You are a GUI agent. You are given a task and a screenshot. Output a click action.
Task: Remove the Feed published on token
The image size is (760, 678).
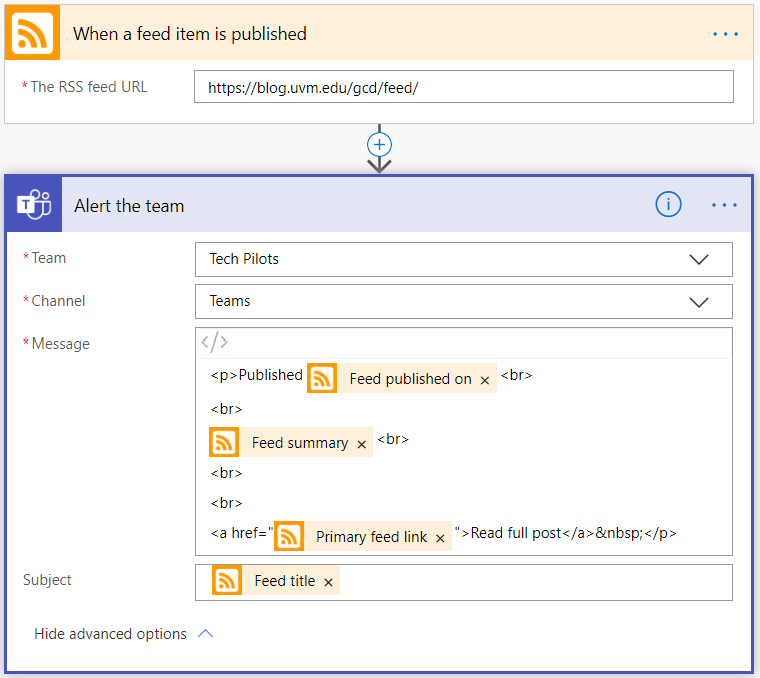tap(485, 380)
